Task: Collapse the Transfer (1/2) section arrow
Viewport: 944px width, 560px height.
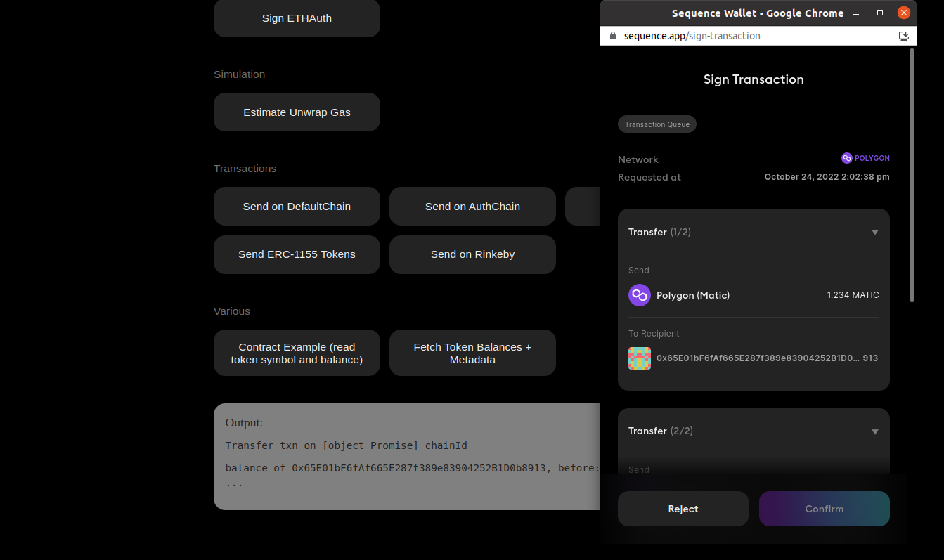Action: [x=875, y=233]
